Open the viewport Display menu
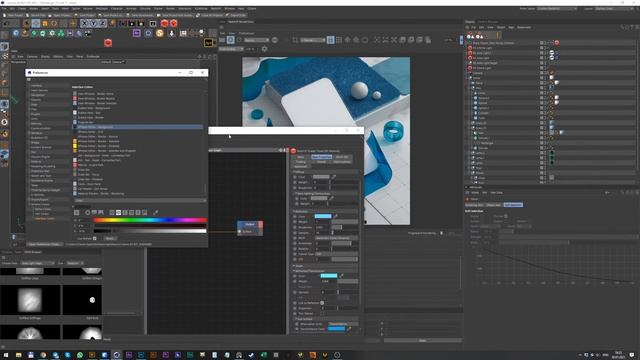The image size is (640, 360). pos(45,56)
